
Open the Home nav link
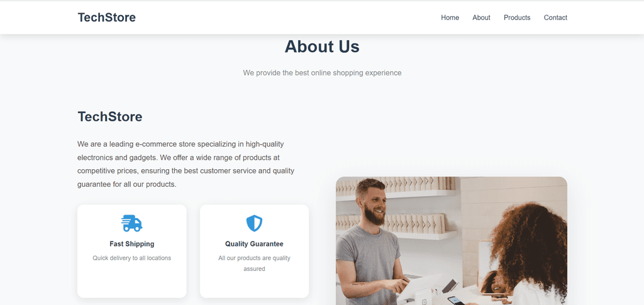tap(450, 18)
